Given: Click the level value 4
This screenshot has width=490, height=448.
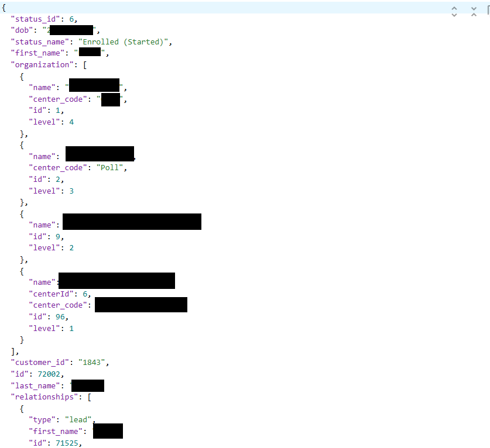Looking at the screenshot, I should [71, 122].
